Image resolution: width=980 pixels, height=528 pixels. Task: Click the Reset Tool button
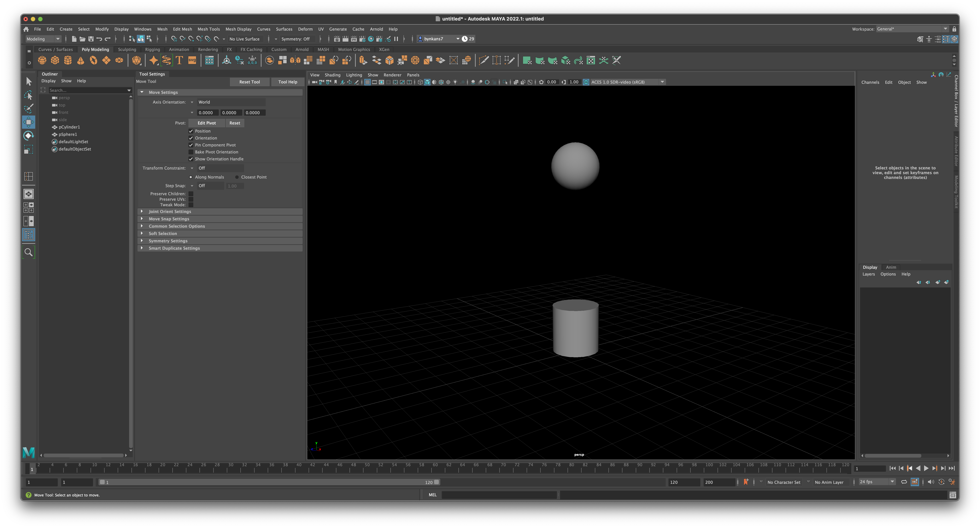click(x=250, y=82)
